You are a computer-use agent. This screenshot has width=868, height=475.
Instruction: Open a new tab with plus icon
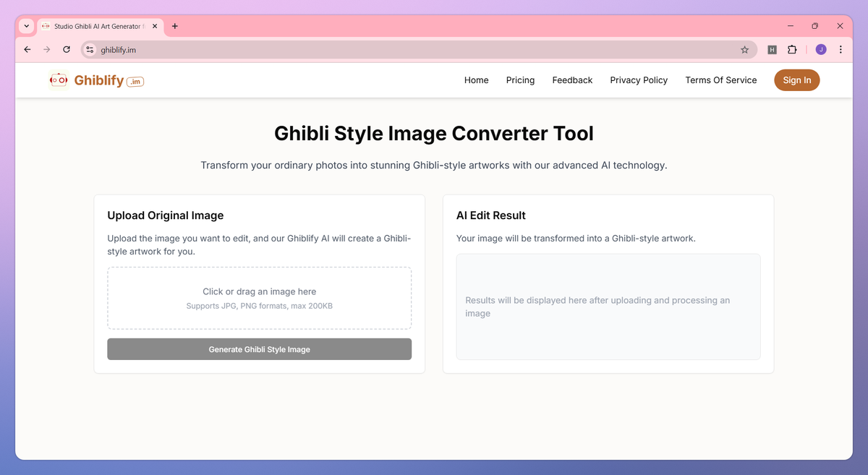point(175,26)
